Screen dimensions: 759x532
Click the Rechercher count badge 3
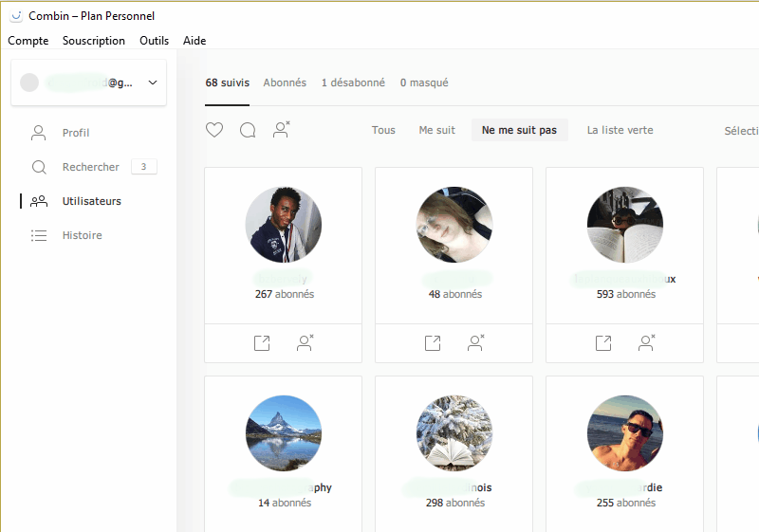[x=144, y=167]
